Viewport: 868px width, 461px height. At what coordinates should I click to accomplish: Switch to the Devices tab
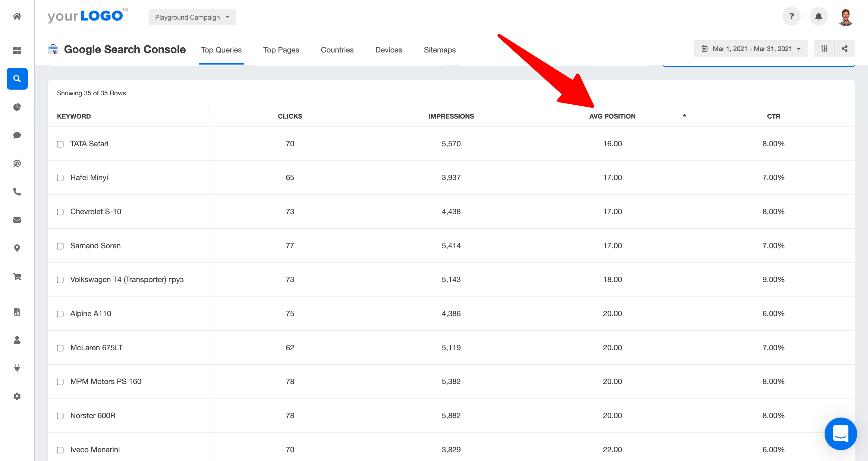[388, 49]
